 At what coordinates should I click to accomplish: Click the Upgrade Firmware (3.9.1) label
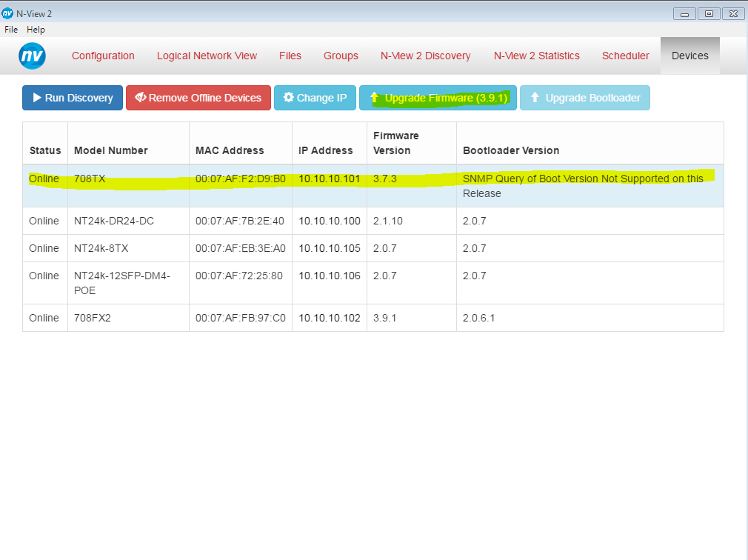pyautogui.click(x=446, y=98)
